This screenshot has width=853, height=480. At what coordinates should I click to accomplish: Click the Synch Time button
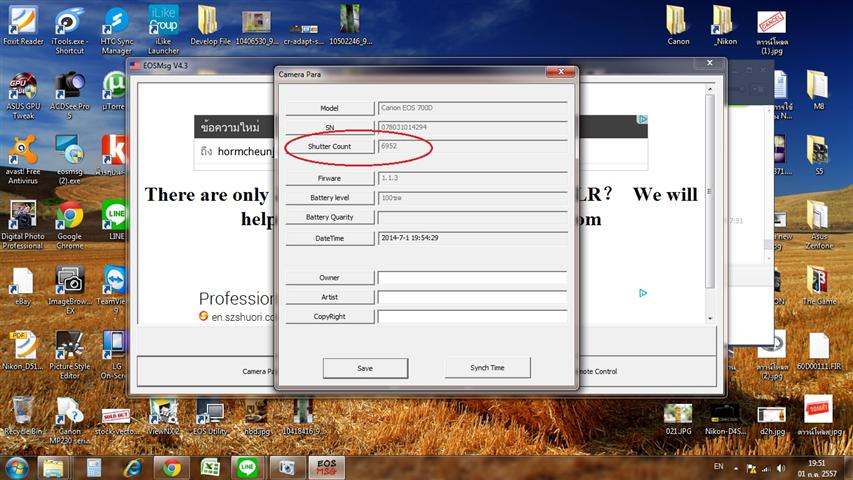click(x=487, y=368)
